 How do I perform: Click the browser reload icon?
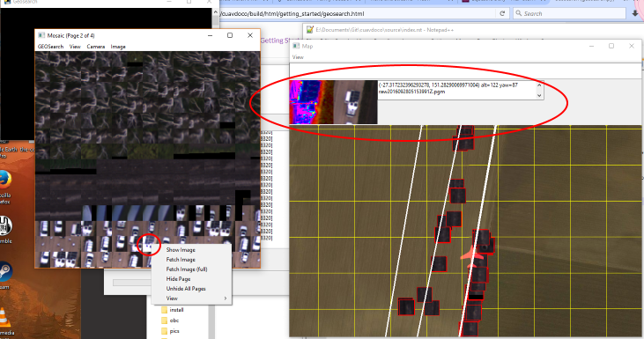click(x=502, y=13)
